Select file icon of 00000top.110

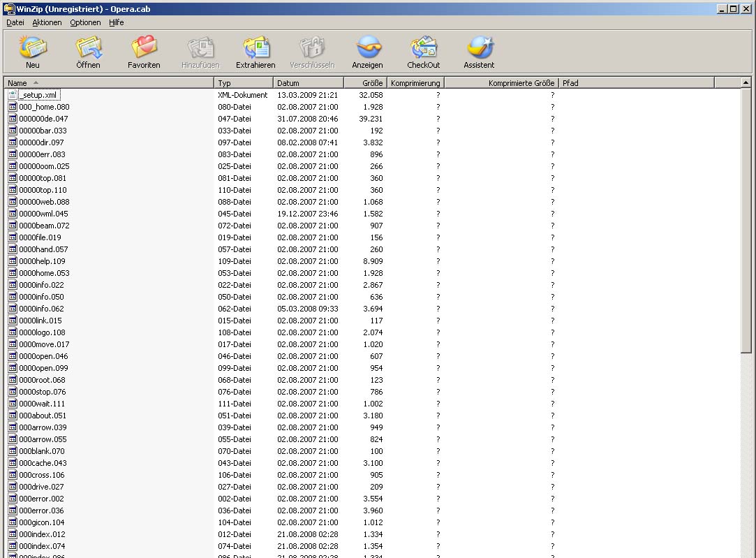pos(13,190)
